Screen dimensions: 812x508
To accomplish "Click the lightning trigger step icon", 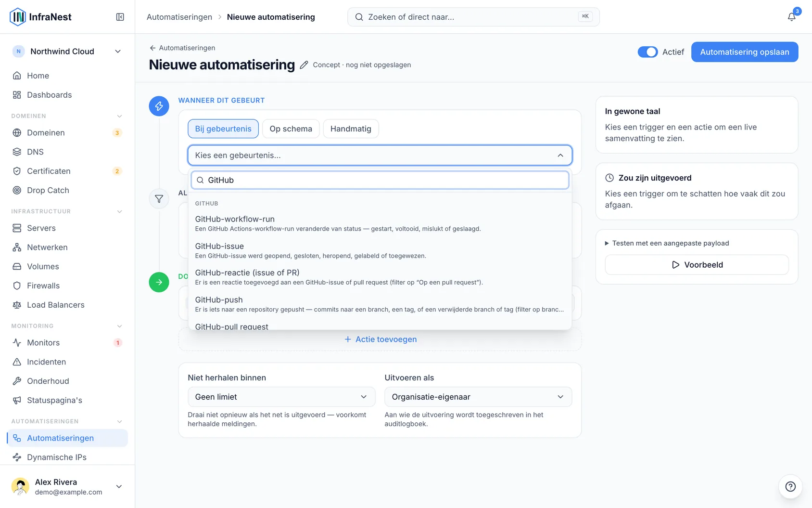I will [159, 106].
